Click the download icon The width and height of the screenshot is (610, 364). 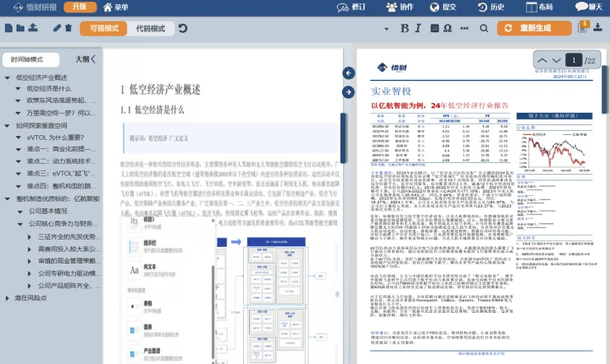point(598,27)
